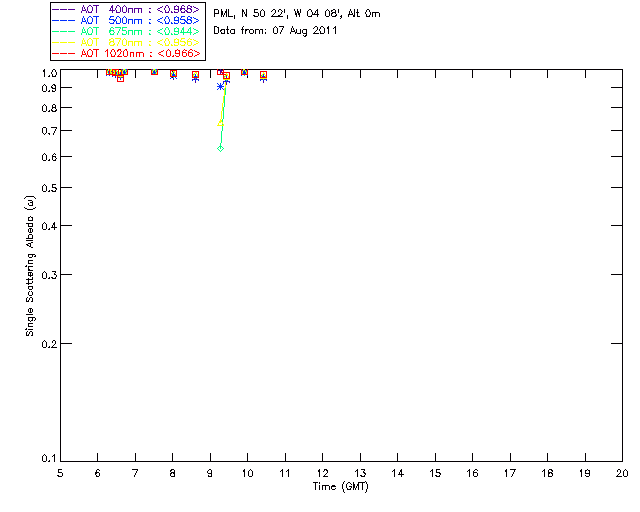Click the x-axis tick label 6
This screenshot has width=640, height=512.
click(x=98, y=473)
